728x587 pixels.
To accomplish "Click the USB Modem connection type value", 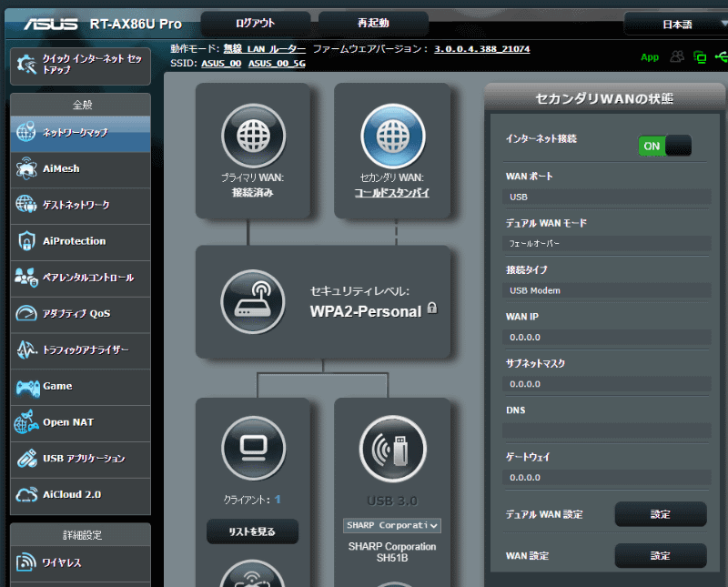I will (x=606, y=290).
